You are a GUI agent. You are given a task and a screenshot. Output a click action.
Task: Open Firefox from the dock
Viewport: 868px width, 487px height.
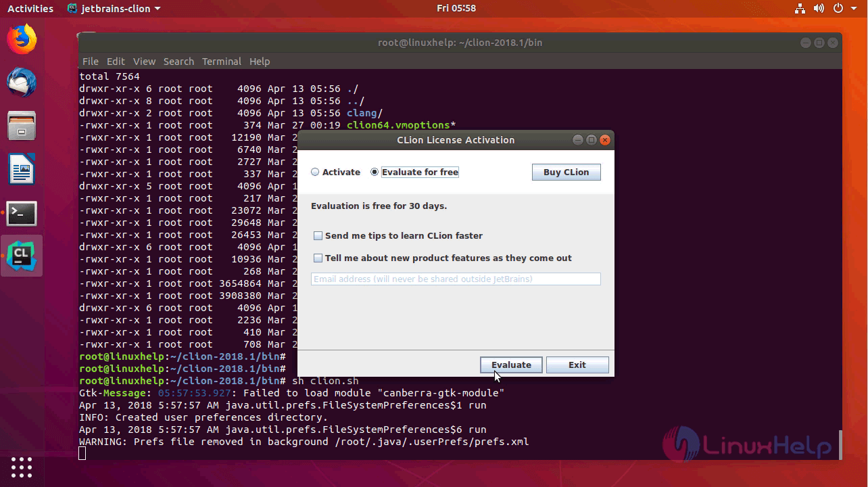22,39
